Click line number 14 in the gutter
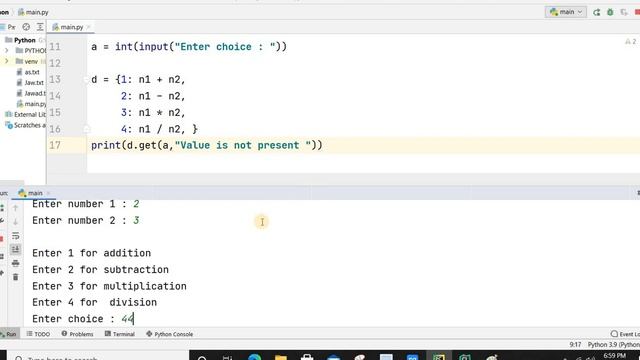The width and height of the screenshot is (640, 360). coord(55,96)
